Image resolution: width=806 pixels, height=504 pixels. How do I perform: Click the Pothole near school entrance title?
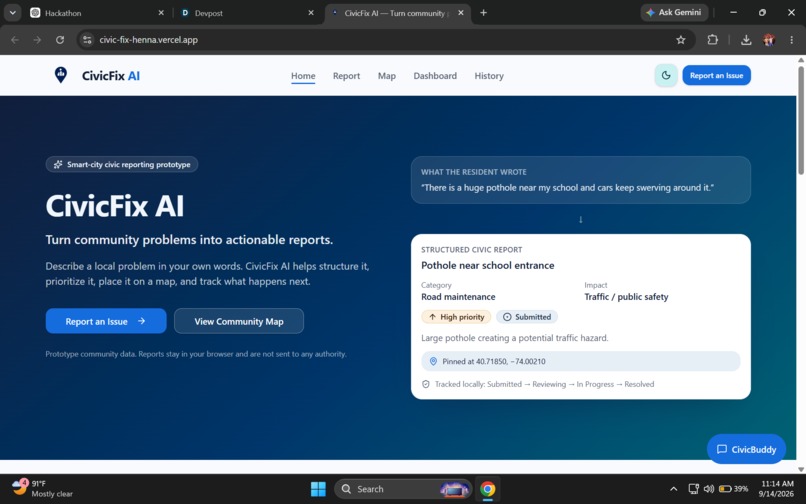point(487,265)
